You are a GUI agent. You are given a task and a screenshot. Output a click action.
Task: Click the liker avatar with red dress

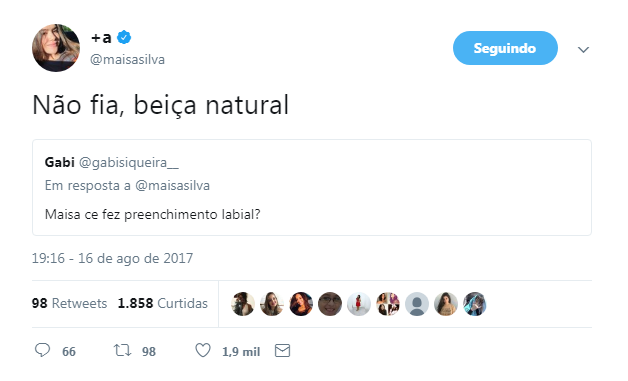(359, 304)
